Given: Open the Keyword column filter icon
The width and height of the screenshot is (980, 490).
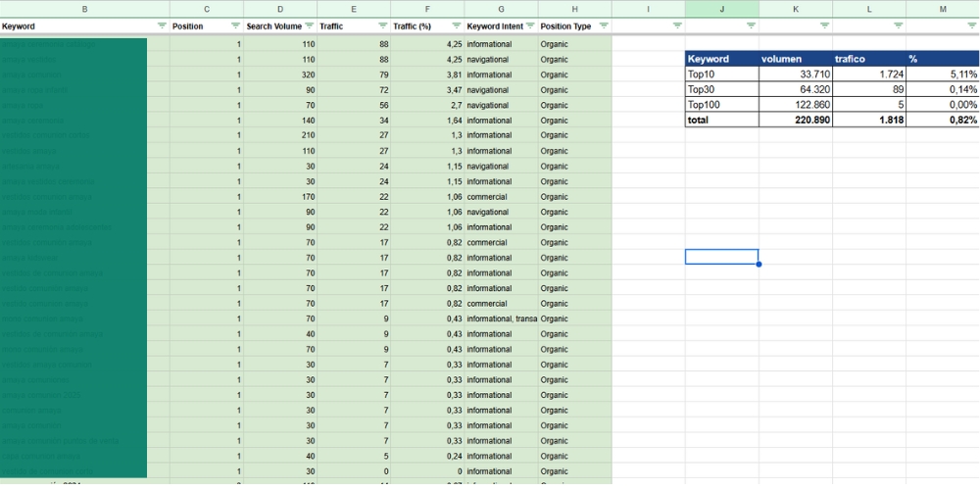Looking at the screenshot, I should click(x=162, y=25).
